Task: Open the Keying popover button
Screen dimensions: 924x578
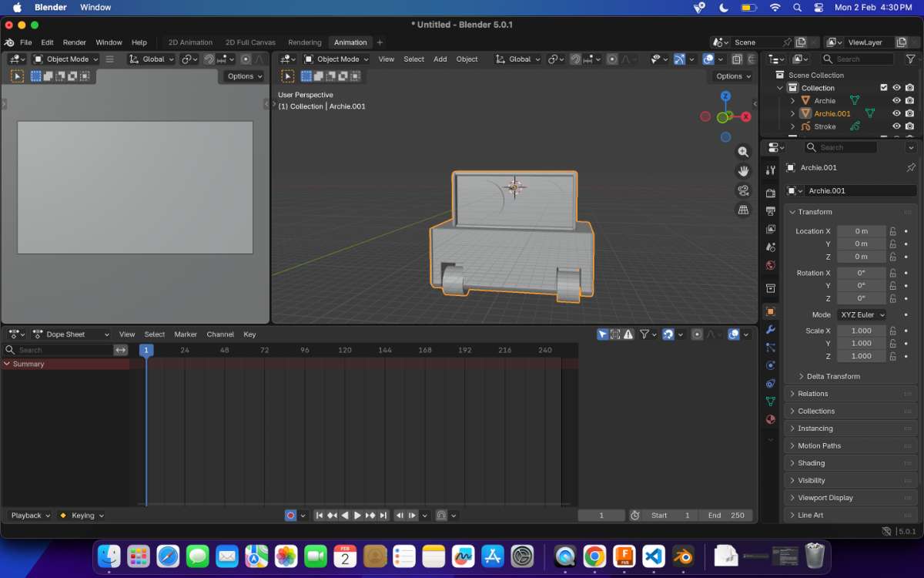Action: click(82, 516)
